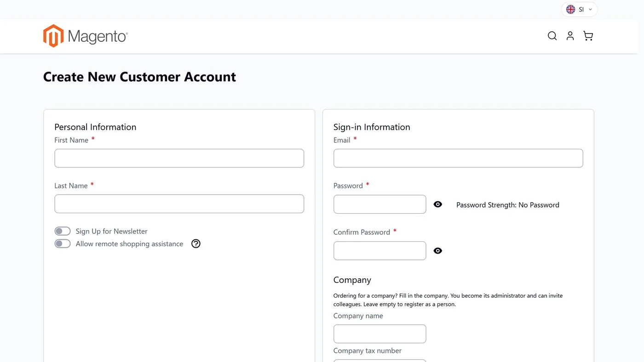Enable Sign Up for Newsletter toggle
Image resolution: width=644 pixels, height=362 pixels.
click(x=63, y=231)
